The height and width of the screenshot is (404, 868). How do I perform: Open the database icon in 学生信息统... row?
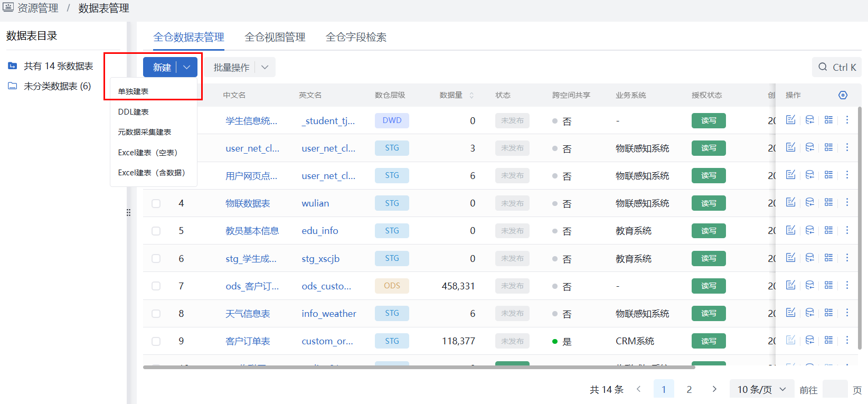[x=809, y=120]
